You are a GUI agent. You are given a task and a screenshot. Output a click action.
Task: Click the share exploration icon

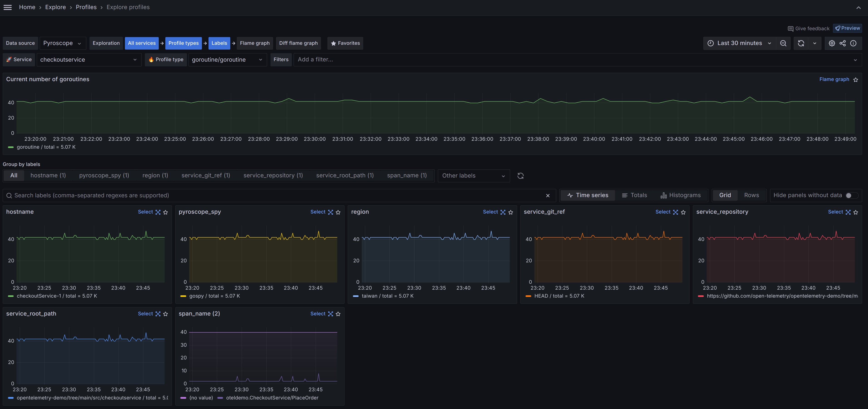point(842,43)
